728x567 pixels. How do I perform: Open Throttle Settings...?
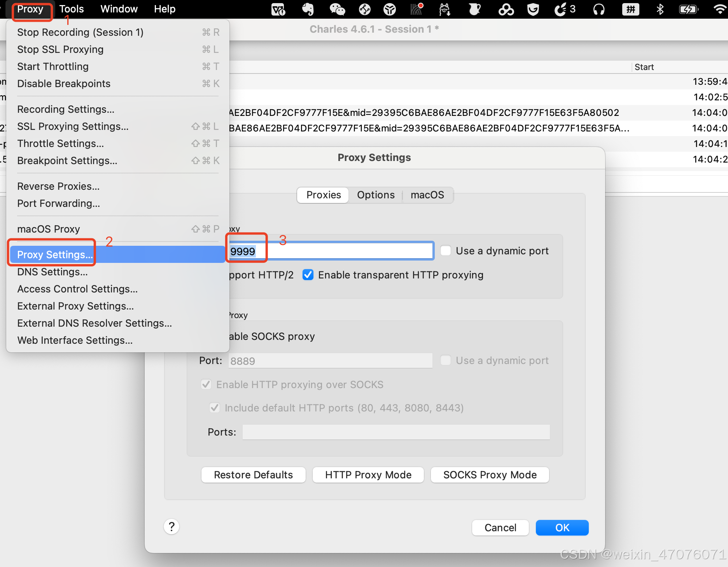[118, 143]
